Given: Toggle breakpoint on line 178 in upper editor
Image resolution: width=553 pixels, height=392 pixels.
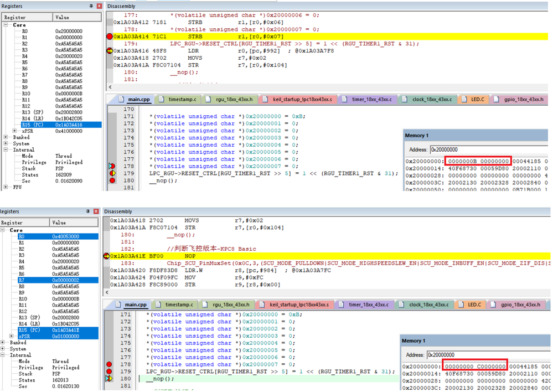Looking at the screenshot, I should coord(112,166).
